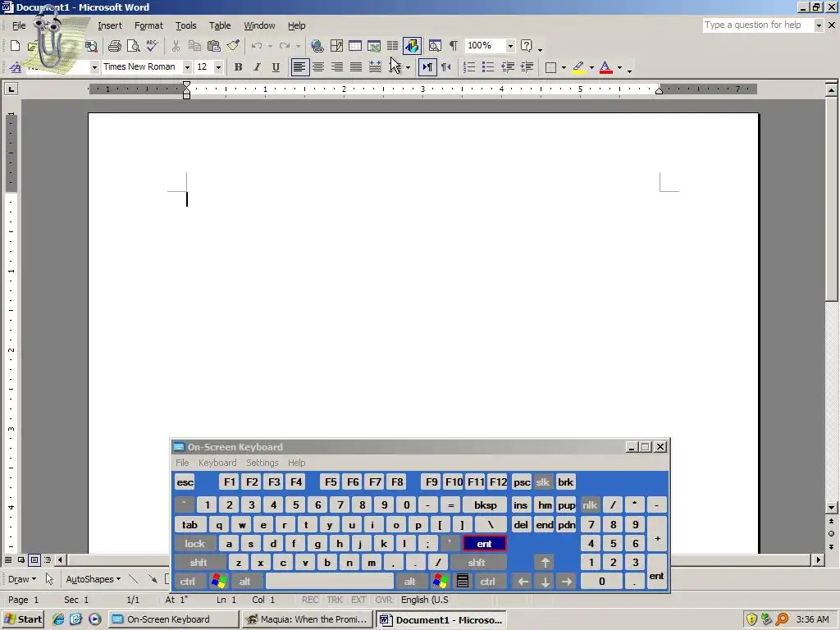The width and height of the screenshot is (840, 630).
Task: Click the Insert Table icon
Action: pyautogui.click(x=355, y=46)
